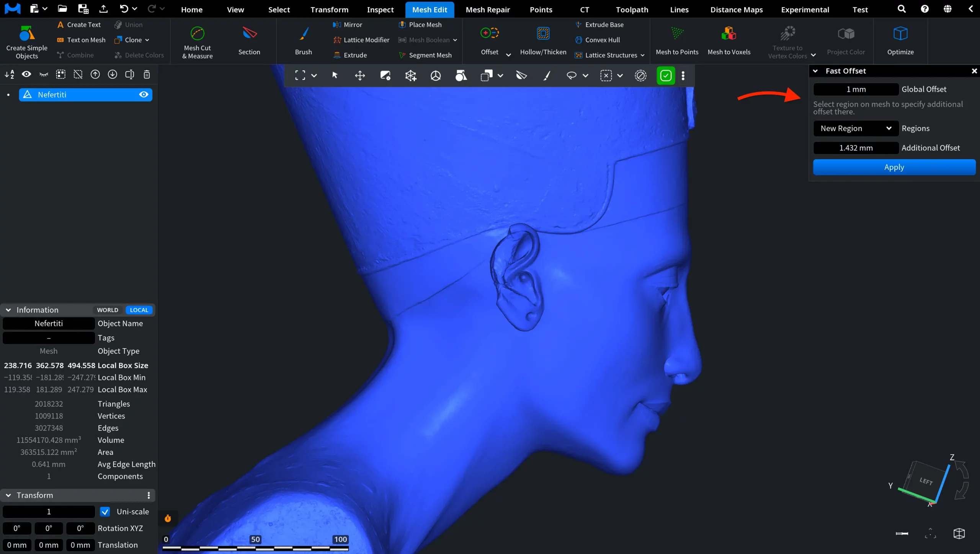Click hide all objects closed-eye icon
Screen dimensions: 980x554
click(x=44, y=74)
